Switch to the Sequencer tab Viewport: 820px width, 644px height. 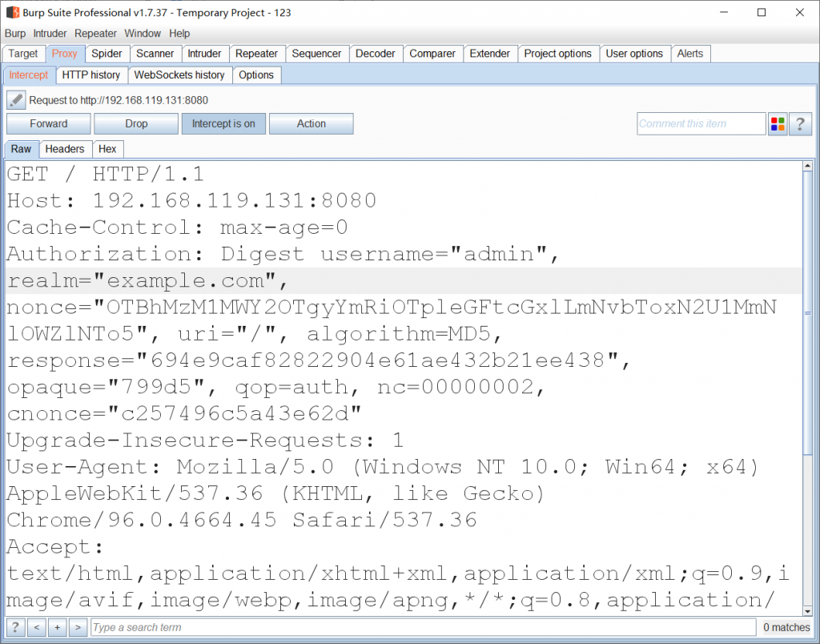[x=316, y=54]
